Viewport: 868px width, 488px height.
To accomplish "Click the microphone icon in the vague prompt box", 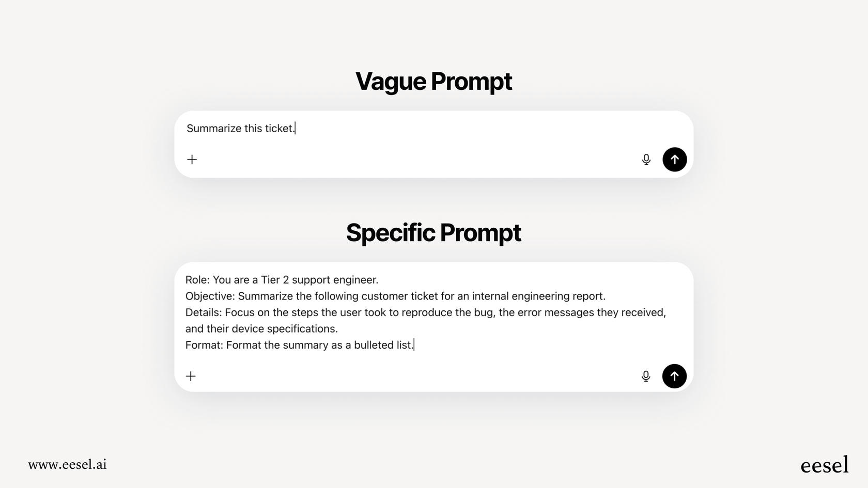I will point(646,160).
